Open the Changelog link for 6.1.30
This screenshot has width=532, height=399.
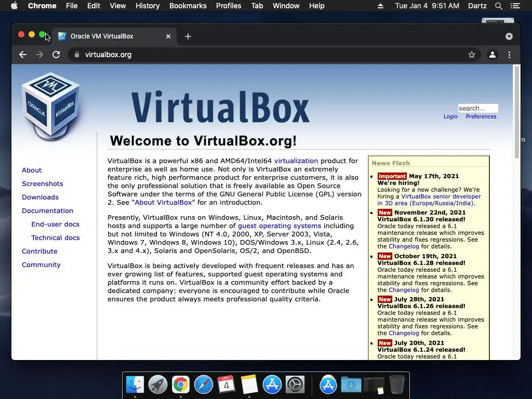(x=404, y=246)
